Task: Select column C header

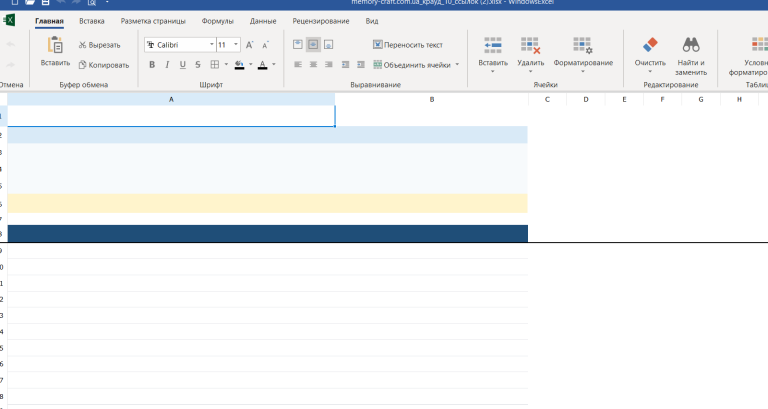Action: click(x=547, y=99)
